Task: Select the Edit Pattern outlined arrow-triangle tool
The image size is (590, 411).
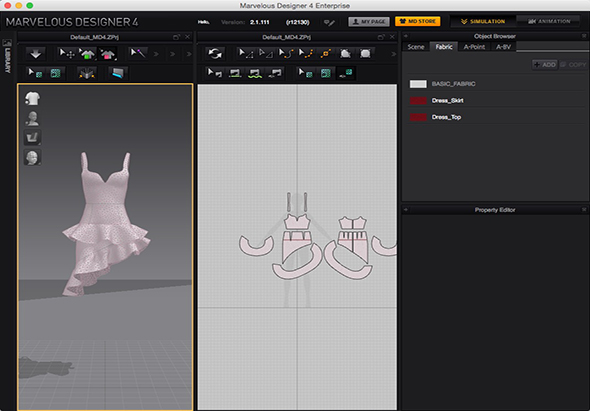Action: coord(266,54)
